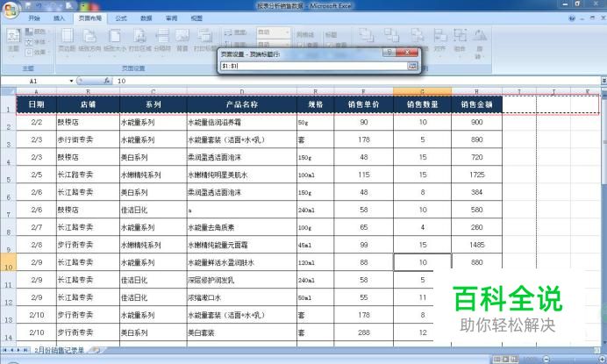Click the cell showing 1485

tap(476, 245)
